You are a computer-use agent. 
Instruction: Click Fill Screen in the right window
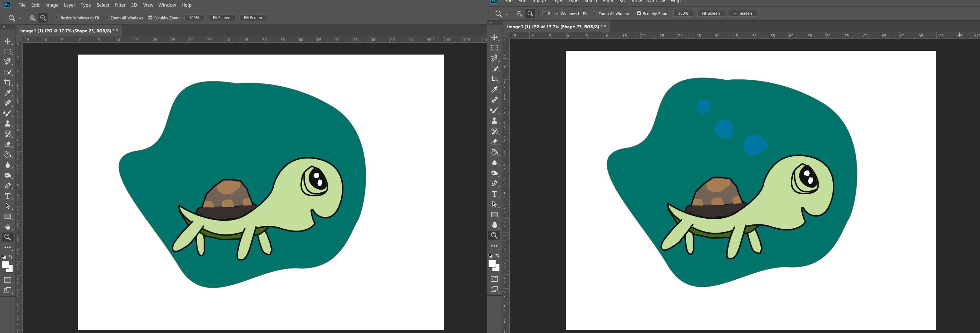742,13
